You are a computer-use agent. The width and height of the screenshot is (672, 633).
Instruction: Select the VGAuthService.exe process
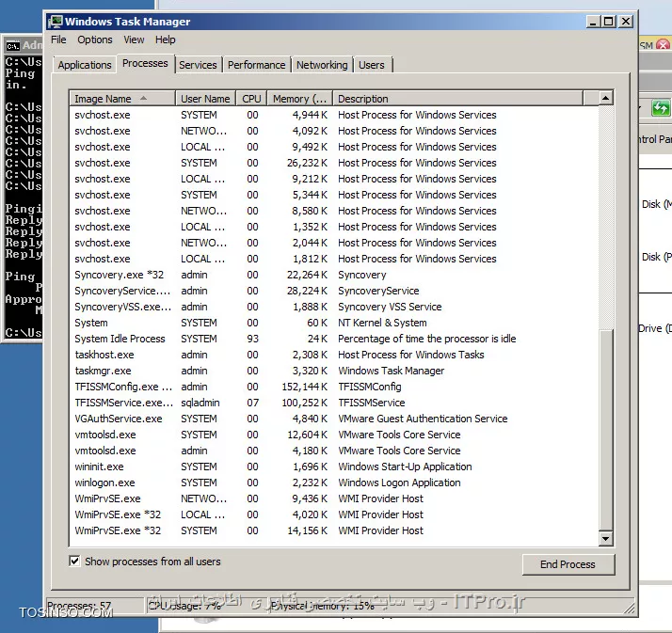pyautogui.click(x=333, y=419)
